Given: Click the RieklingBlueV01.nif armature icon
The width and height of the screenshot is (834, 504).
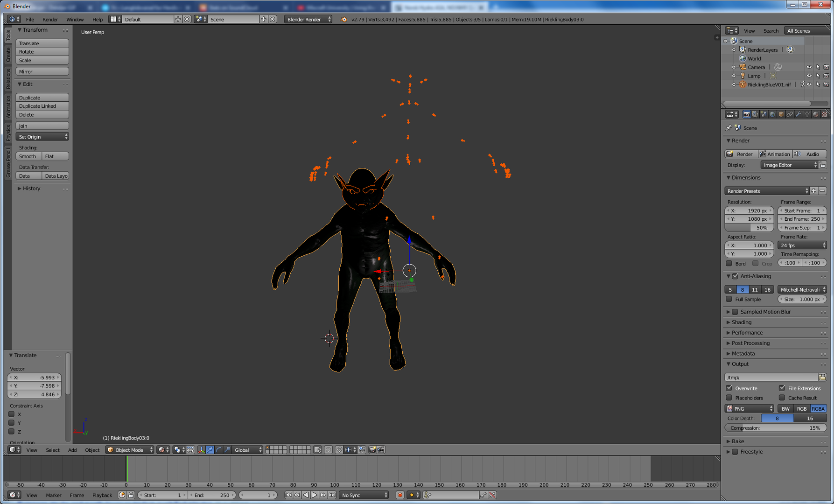Looking at the screenshot, I should [743, 84].
